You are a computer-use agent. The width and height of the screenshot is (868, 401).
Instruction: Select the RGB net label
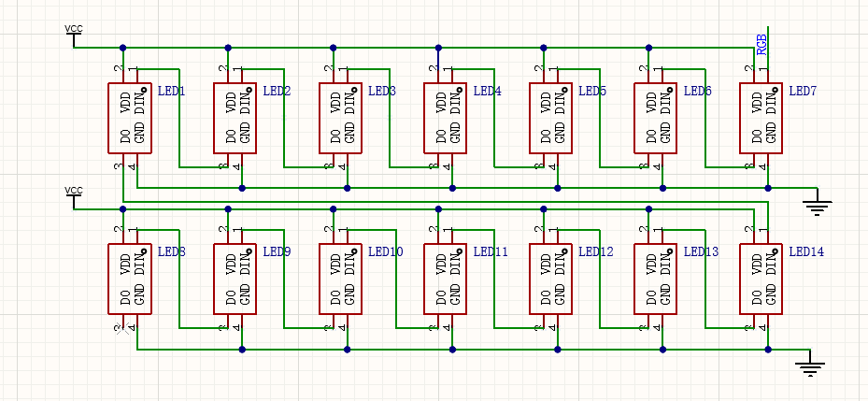(x=761, y=44)
